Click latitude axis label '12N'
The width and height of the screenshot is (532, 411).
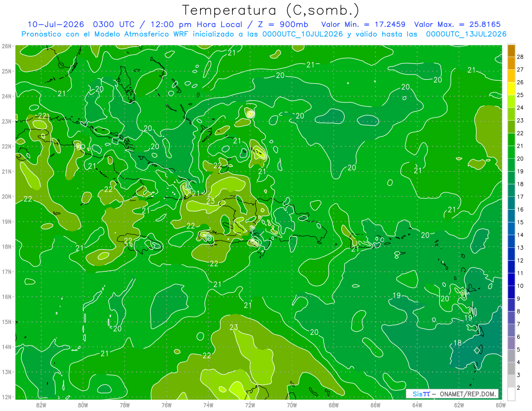click(7, 397)
